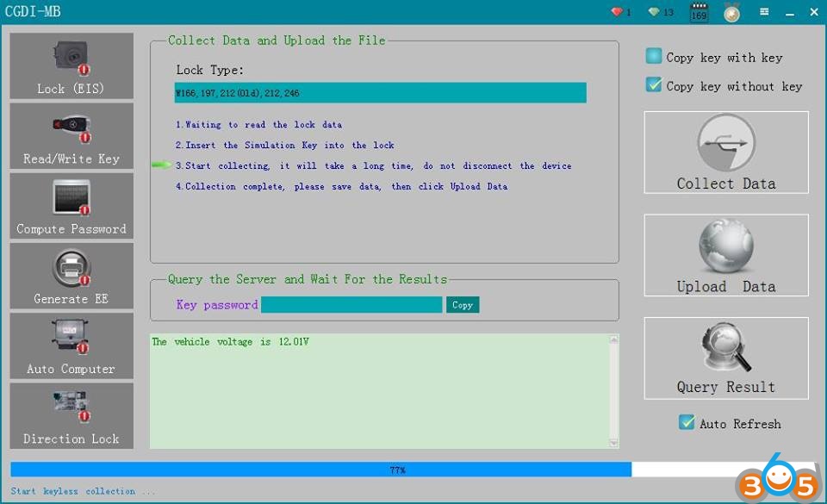Click the Query Result button
This screenshot has height=504, width=827.
(726, 358)
